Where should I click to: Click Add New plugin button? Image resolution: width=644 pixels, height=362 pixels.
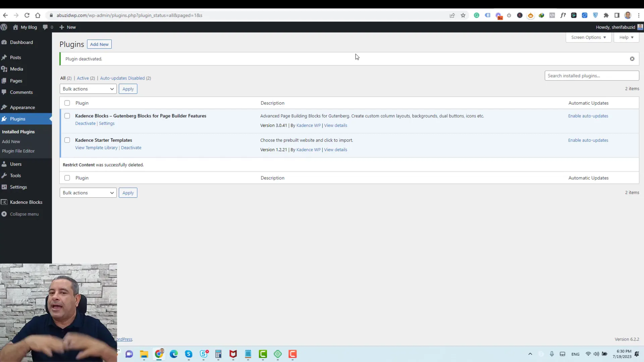(x=99, y=44)
